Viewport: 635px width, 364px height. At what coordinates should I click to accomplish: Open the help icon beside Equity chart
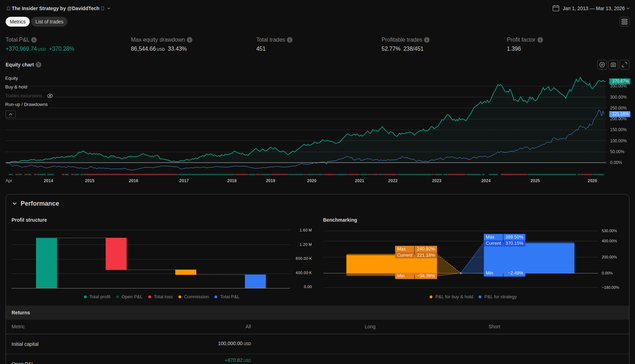(x=38, y=65)
